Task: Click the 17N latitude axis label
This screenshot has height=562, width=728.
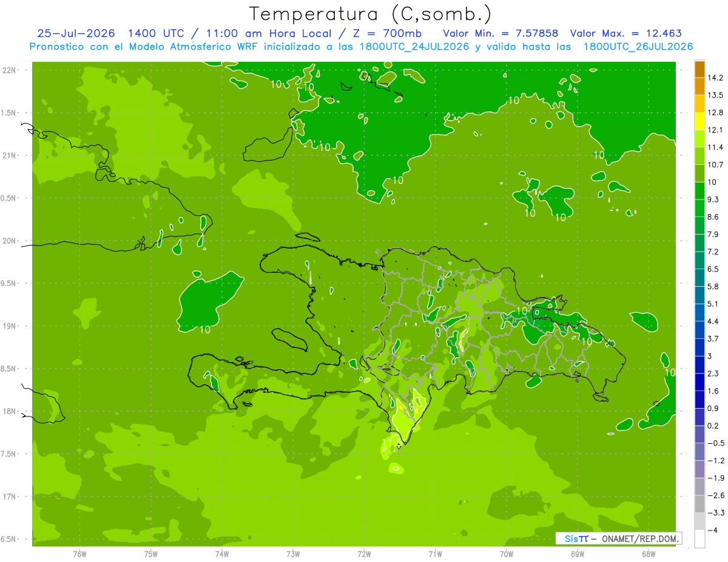Action: coord(10,497)
